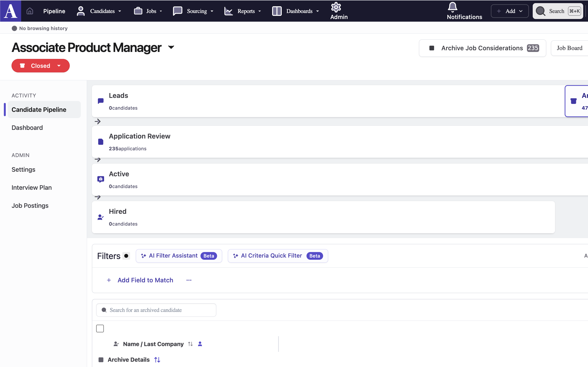Image resolution: width=588 pixels, height=367 pixels.
Task: Toggle the select-all candidates checkbox
Action: 100,329
